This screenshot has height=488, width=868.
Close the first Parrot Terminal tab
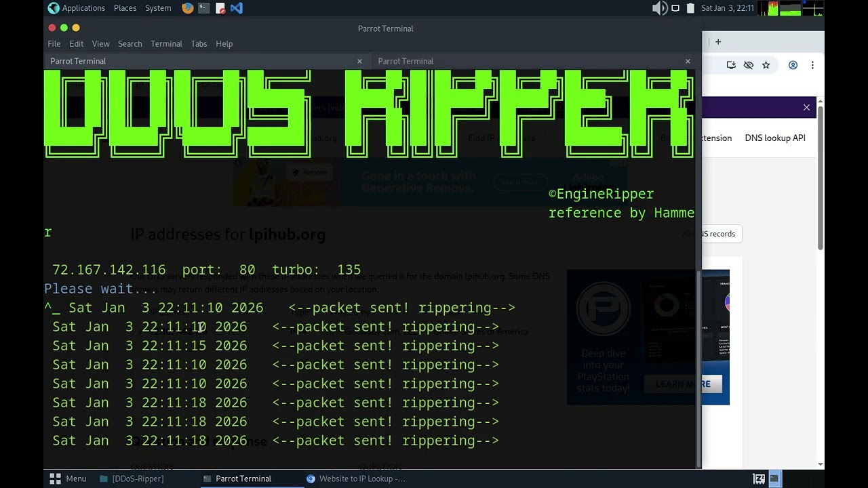click(x=359, y=61)
